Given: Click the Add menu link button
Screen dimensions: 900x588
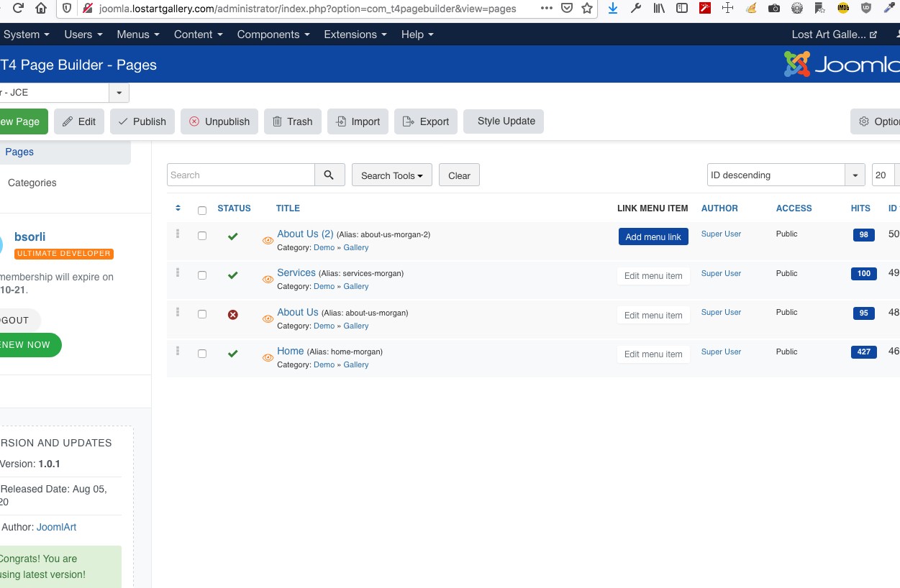Looking at the screenshot, I should (x=653, y=237).
